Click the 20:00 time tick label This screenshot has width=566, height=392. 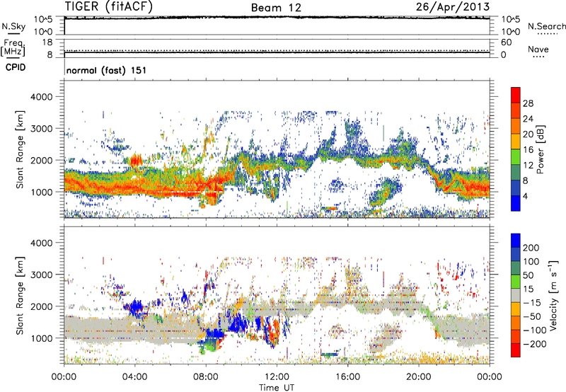(418, 377)
